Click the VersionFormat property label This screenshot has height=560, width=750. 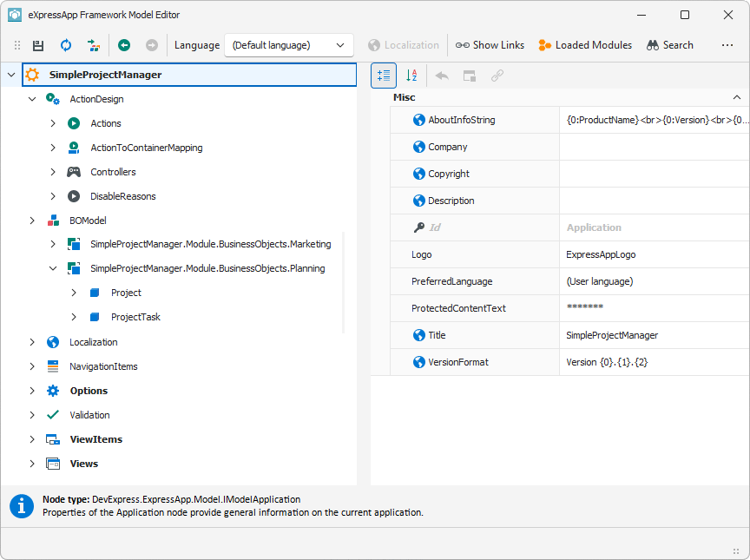pyautogui.click(x=458, y=362)
